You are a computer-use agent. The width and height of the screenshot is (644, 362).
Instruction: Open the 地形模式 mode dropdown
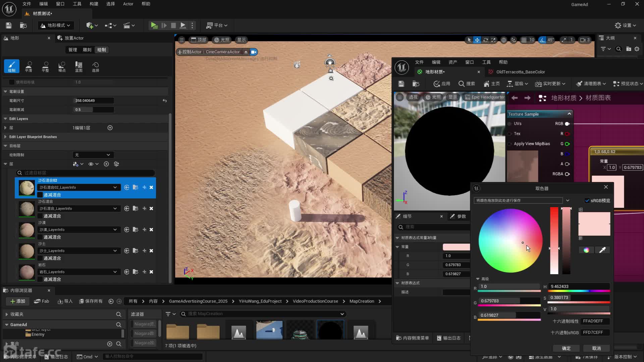point(56,25)
